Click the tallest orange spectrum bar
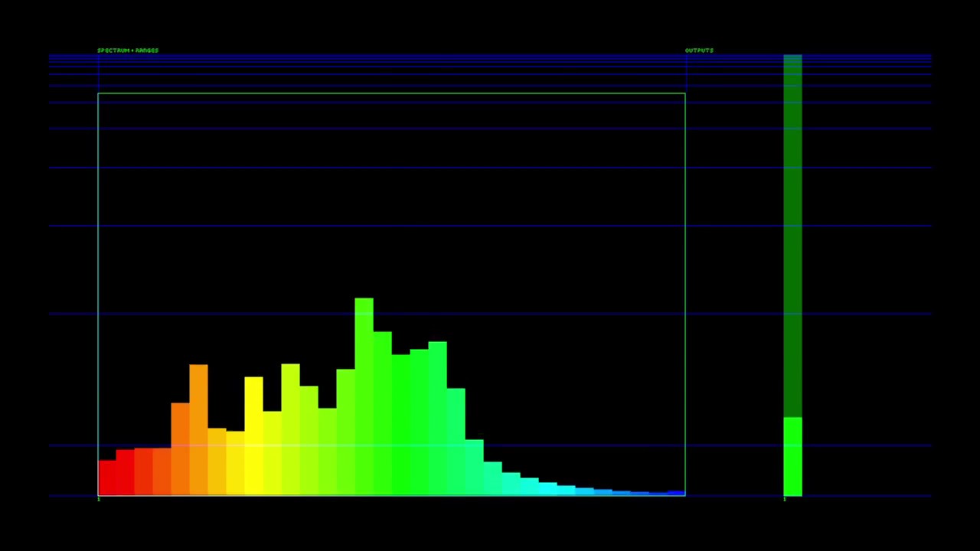Screen dimensions: 980x551 (198, 430)
